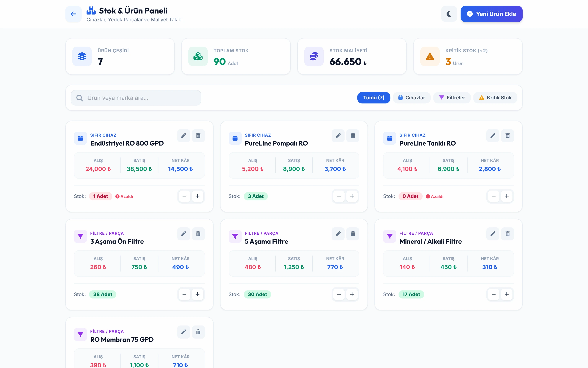The height and width of the screenshot is (368, 588).
Task: Delete RO Membran 75 GPD product
Action: click(198, 332)
